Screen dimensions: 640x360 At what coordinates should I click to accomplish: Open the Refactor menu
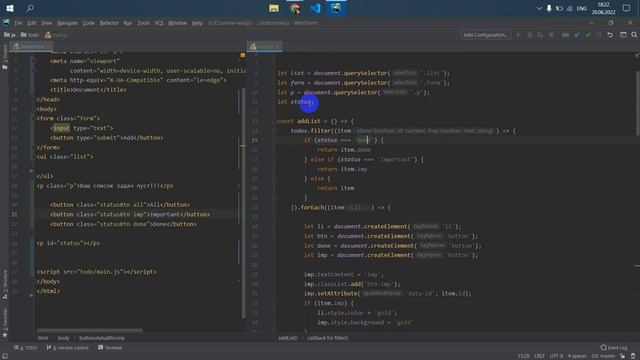pyautogui.click(x=109, y=23)
